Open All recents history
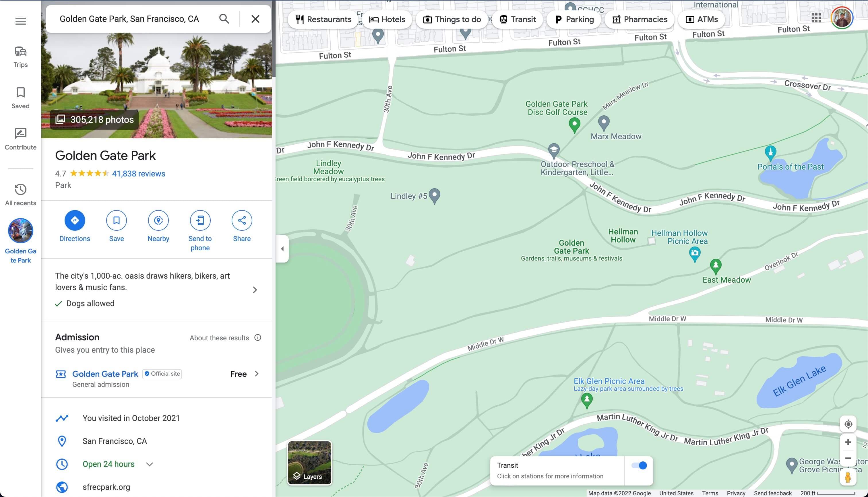 click(20, 195)
